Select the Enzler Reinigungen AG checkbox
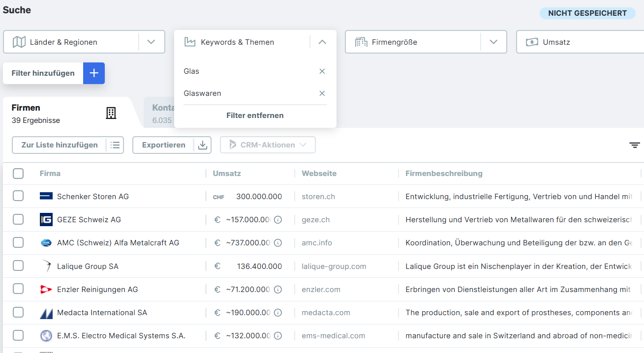644x353 pixels. point(18,290)
